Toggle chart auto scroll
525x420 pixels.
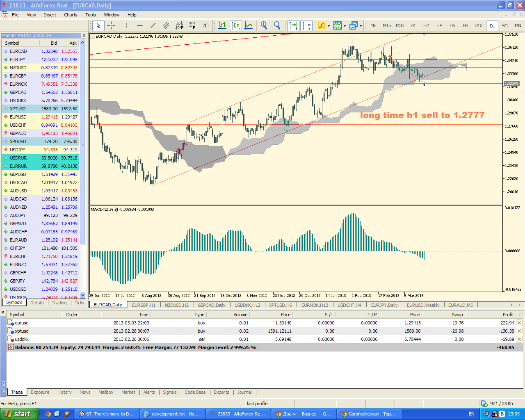point(293,25)
